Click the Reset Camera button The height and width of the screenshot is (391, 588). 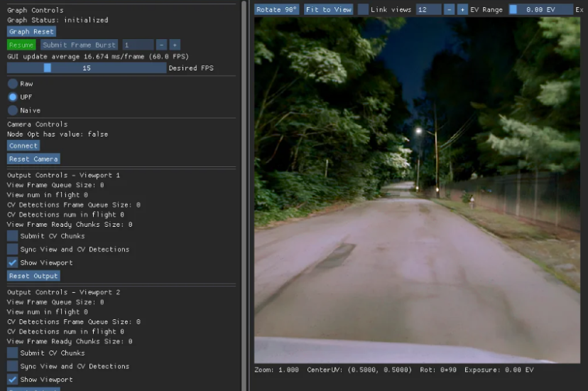(33, 159)
